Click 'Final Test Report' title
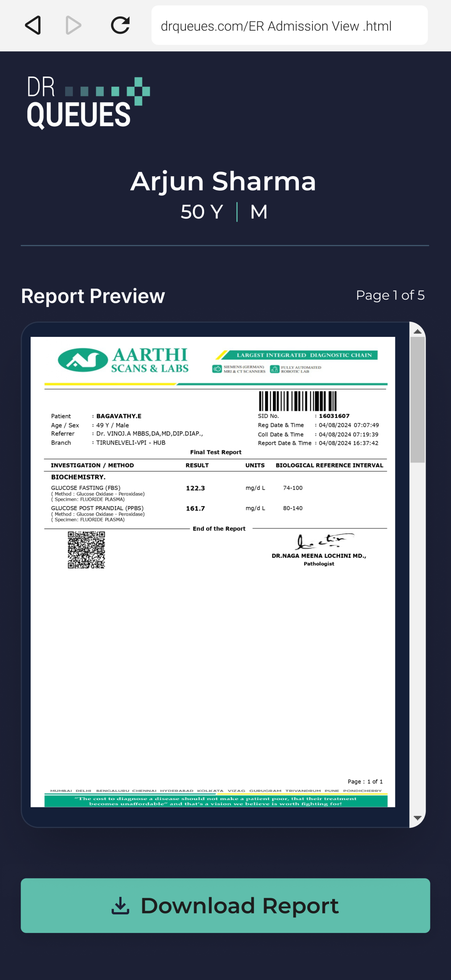 (216, 452)
